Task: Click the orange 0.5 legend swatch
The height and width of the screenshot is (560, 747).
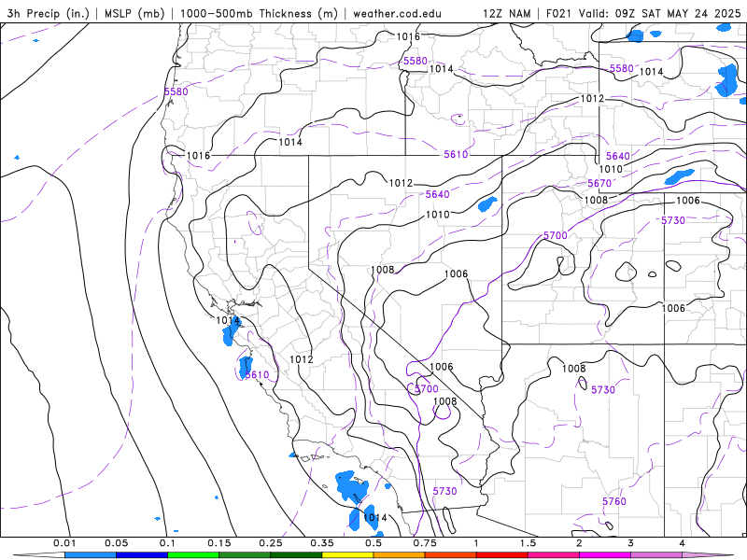Action: 399,555
